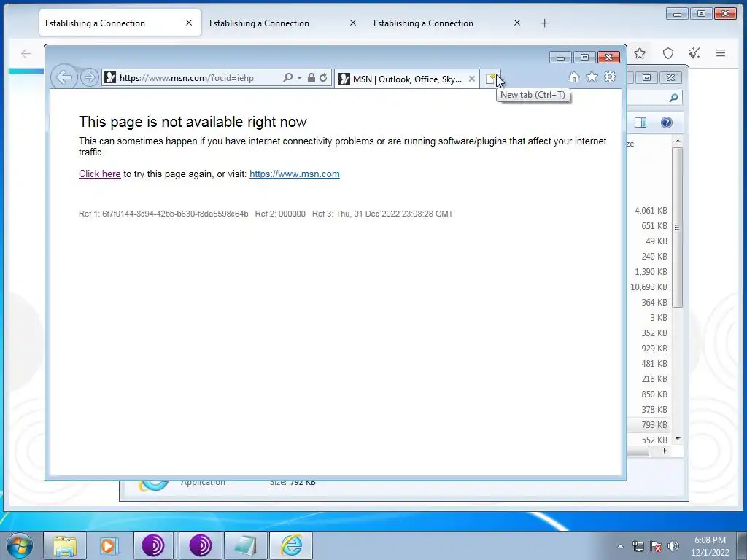This screenshot has height=560, width=747.
Task: Open Help in Explorer window
Action: point(667,122)
